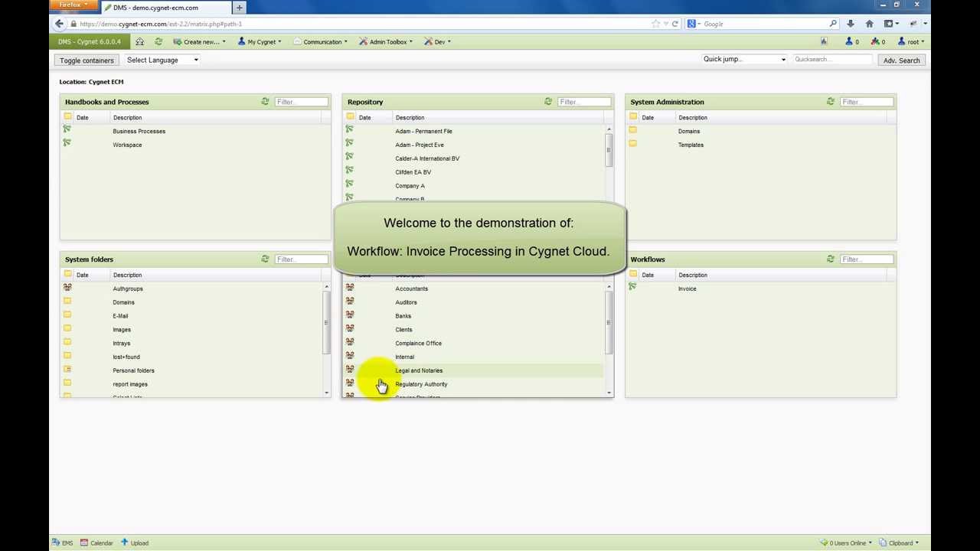The image size is (980, 551).
Task: Click the Handbooks and Processes filter field
Action: coord(301,102)
